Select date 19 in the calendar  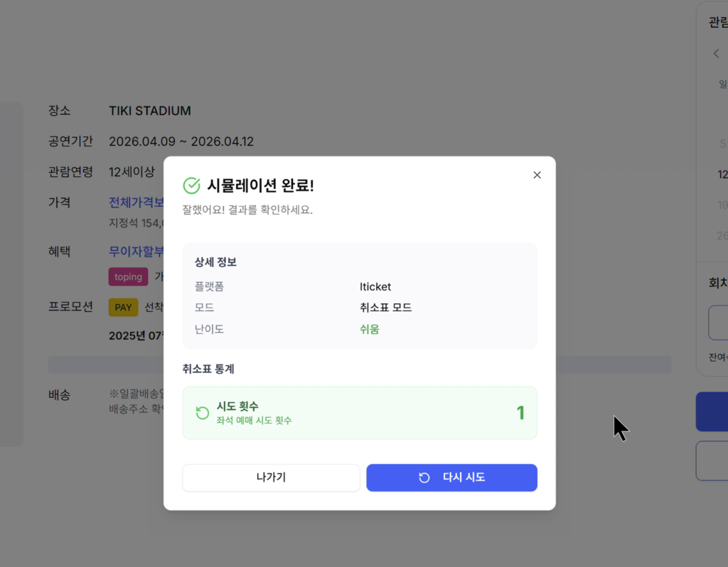[722, 205]
